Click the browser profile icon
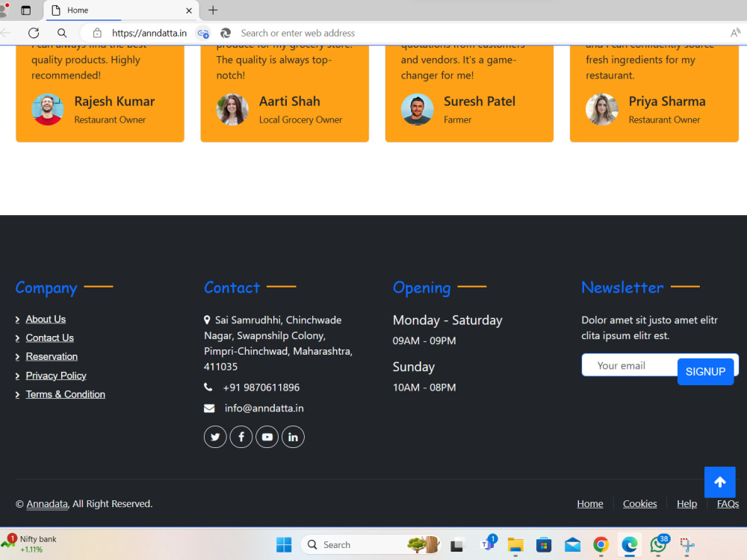747x560 pixels. pos(4,10)
